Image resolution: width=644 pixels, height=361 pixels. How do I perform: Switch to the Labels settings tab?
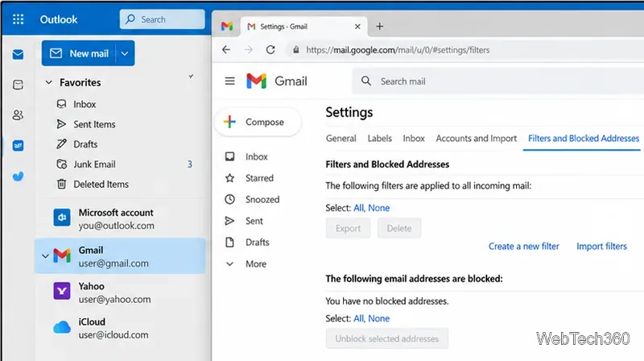tap(379, 139)
